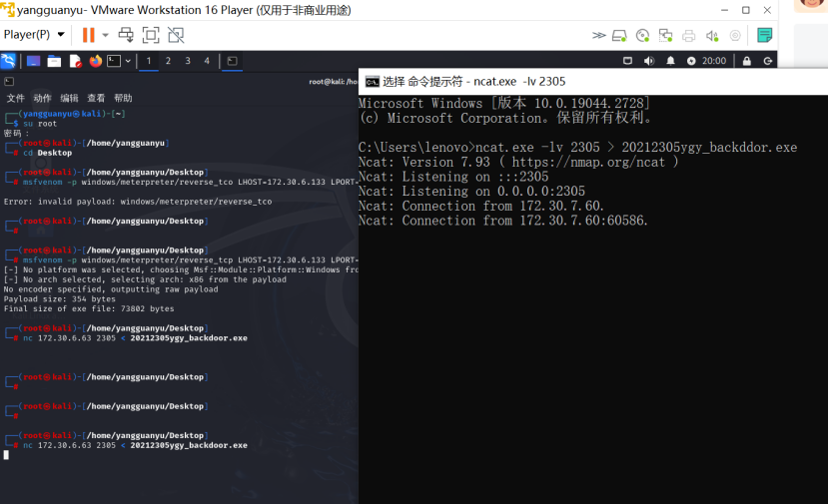Click the greyed camera device icon
The image size is (829, 504).
pyautogui.click(x=735, y=36)
